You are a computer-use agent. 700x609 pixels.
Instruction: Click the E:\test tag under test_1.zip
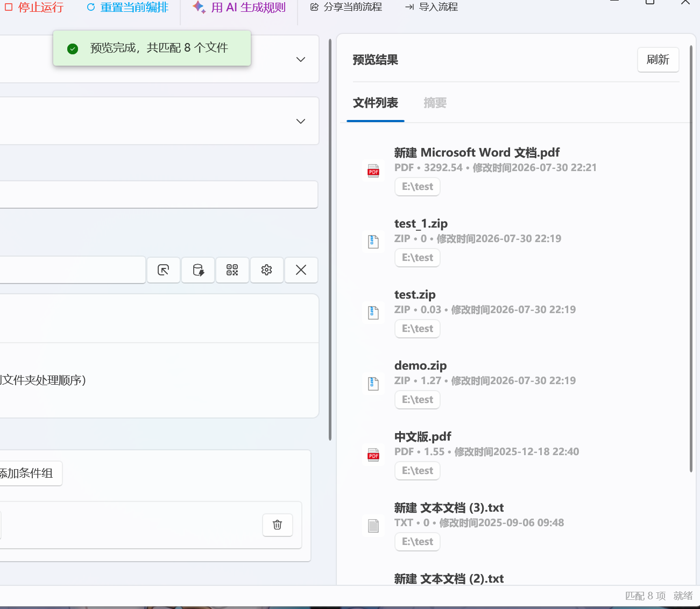pos(418,258)
